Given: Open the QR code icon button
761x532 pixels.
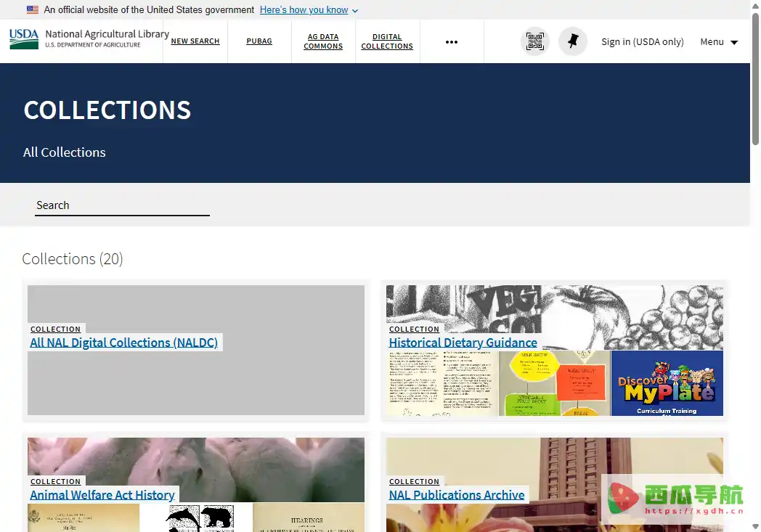Looking at the screenshot, I should (x=535, y=41).
